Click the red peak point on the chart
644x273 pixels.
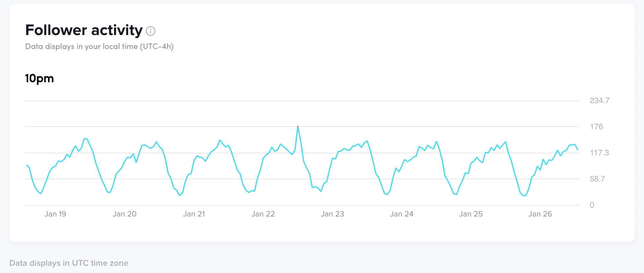click(298, 127)
